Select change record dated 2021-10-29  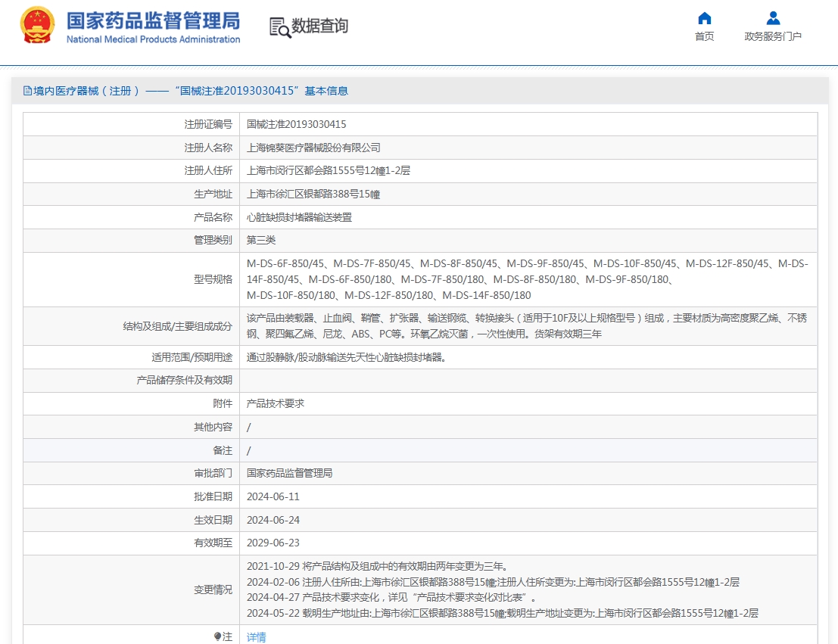pyautogui.click(x=379, y=567)
